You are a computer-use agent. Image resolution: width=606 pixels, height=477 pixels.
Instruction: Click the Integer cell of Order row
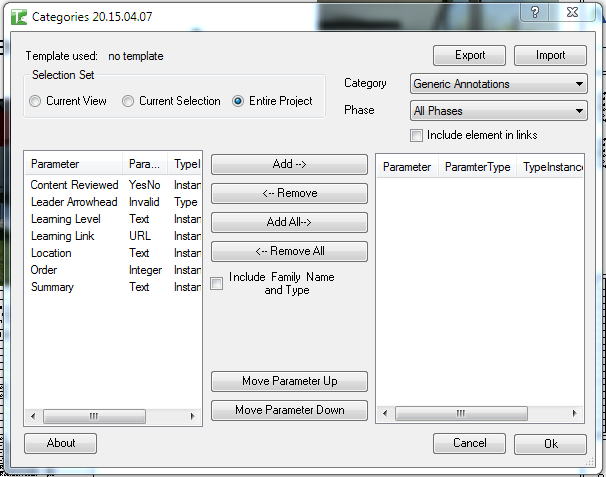pyautogui.click(x=145, y=270)
